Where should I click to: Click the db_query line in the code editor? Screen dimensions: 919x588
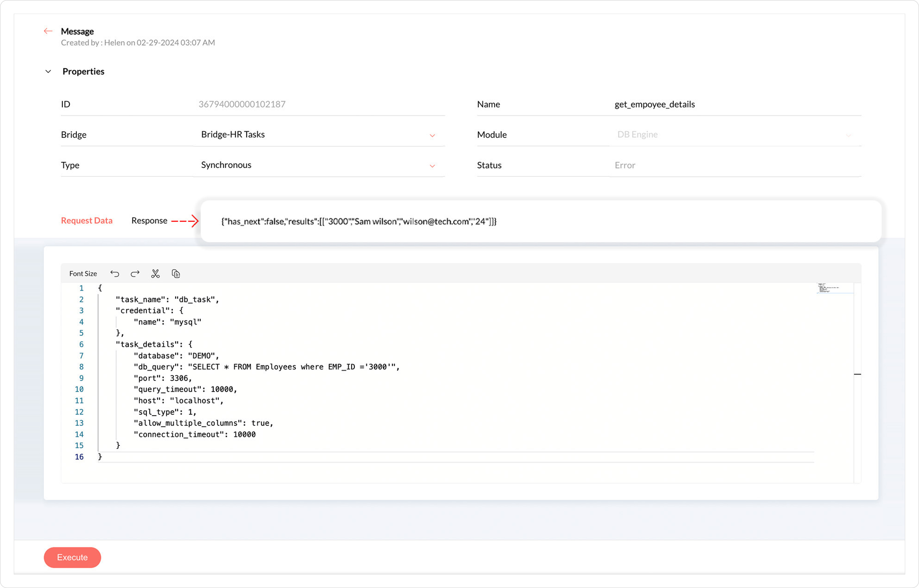pos(266,366)
